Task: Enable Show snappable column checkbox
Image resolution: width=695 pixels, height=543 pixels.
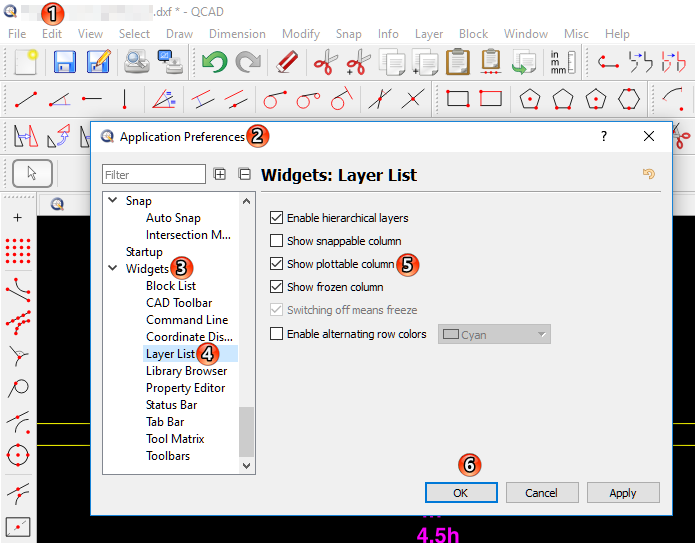Action: (x=277, y=241)
